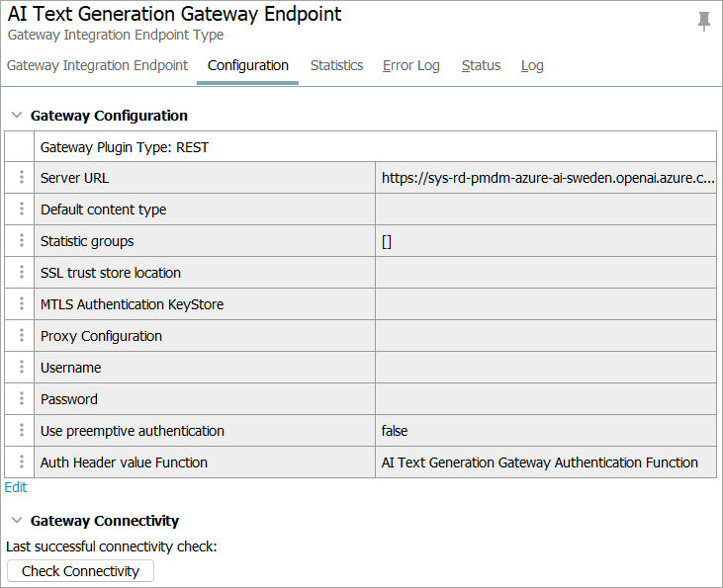Click the dots icon beside Username

click(21, 368)
